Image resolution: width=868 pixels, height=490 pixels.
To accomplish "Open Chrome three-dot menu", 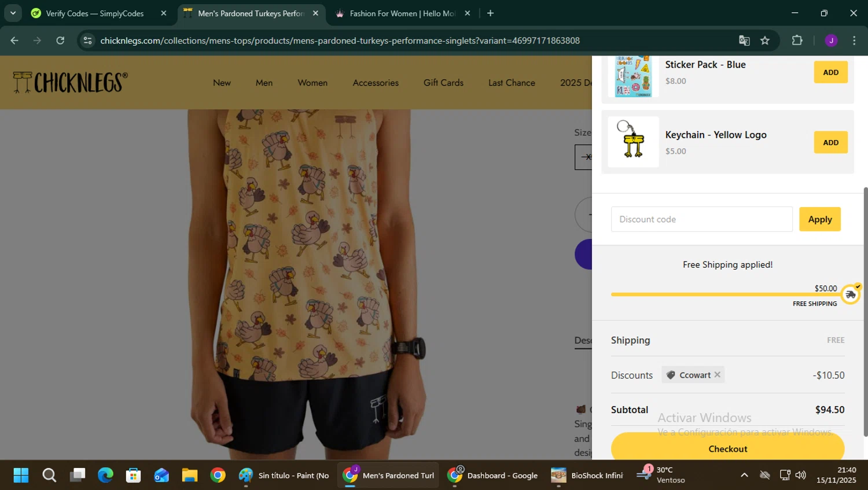I will coord(854,40).
